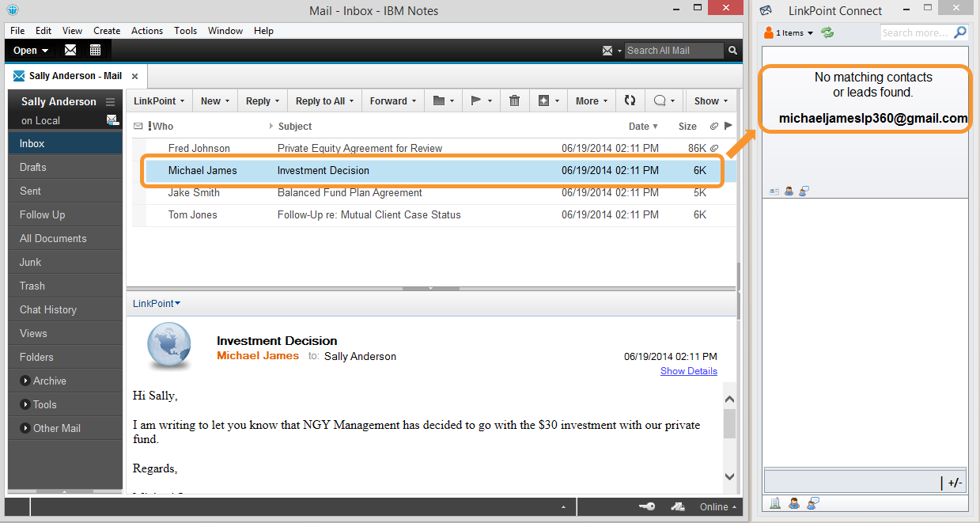Open the Sent folder
This screenshot has height=523, width=980.
tap(65, 191)
